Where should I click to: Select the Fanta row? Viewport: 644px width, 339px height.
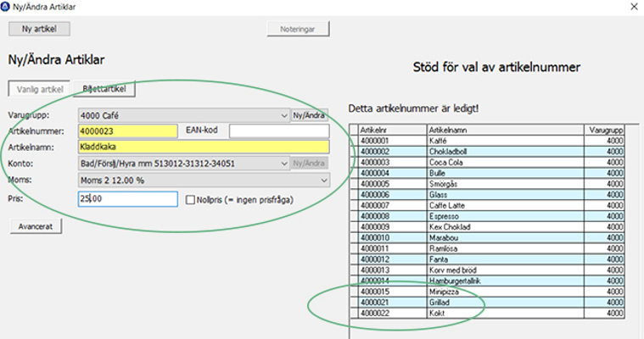pyautogui.click(x=487, y=259)
